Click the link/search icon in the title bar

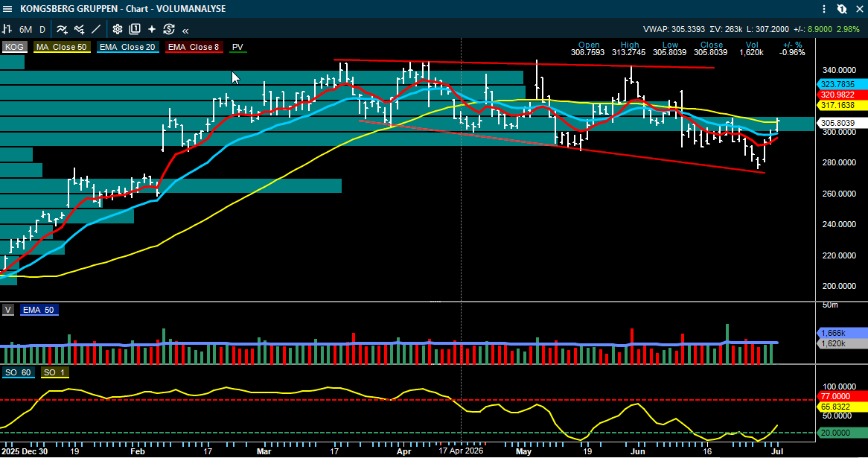point(841,9)
